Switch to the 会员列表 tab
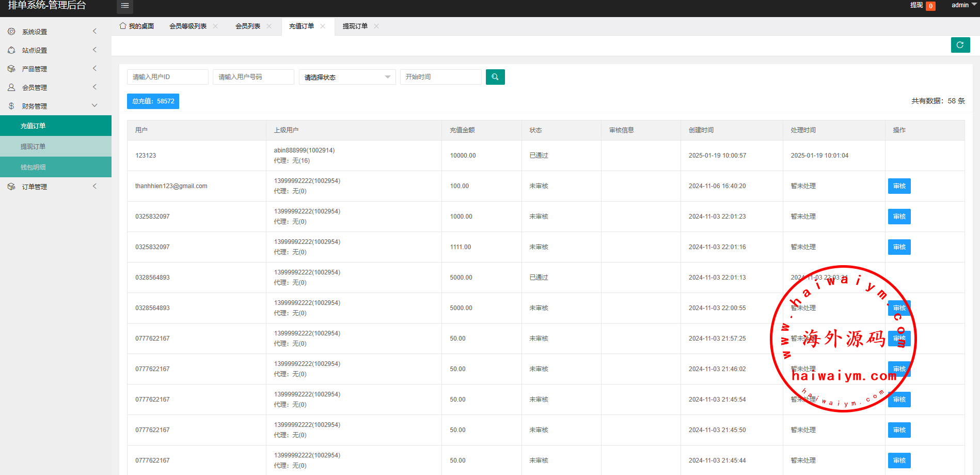 coord(248,26)
